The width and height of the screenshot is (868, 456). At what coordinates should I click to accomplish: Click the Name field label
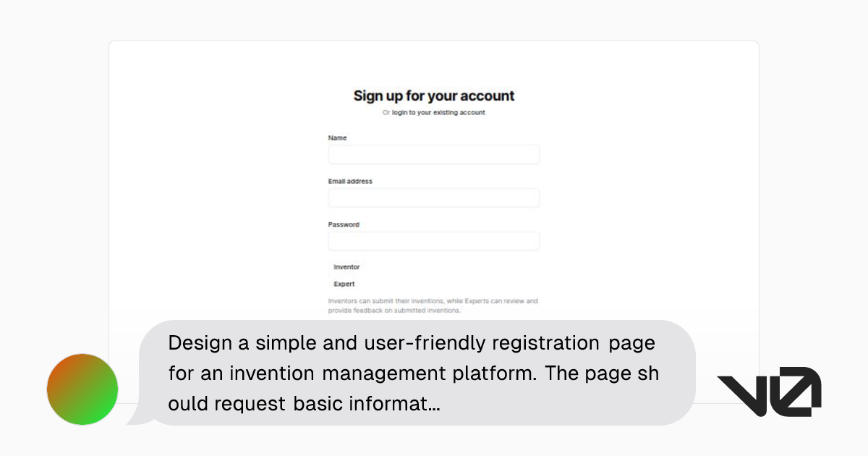tap(337, 138)
